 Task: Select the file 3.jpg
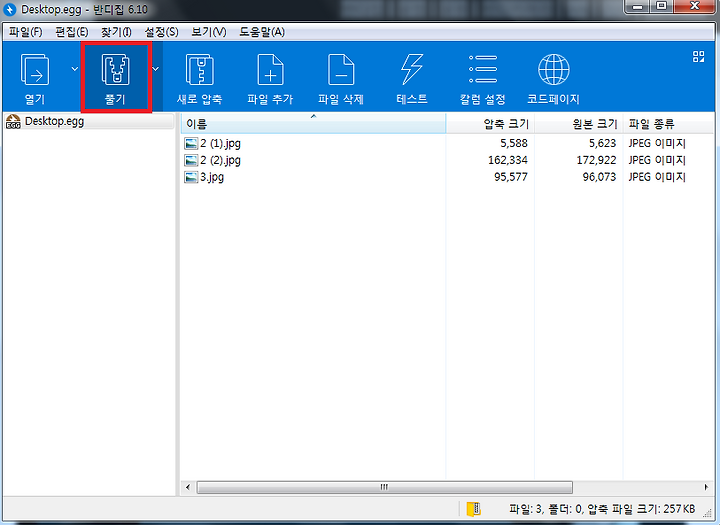tap(212, 177)
